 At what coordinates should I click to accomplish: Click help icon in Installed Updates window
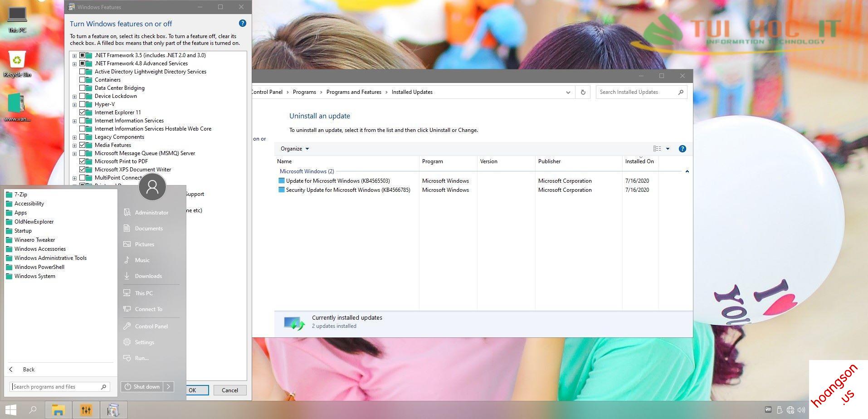click(682, 149)
